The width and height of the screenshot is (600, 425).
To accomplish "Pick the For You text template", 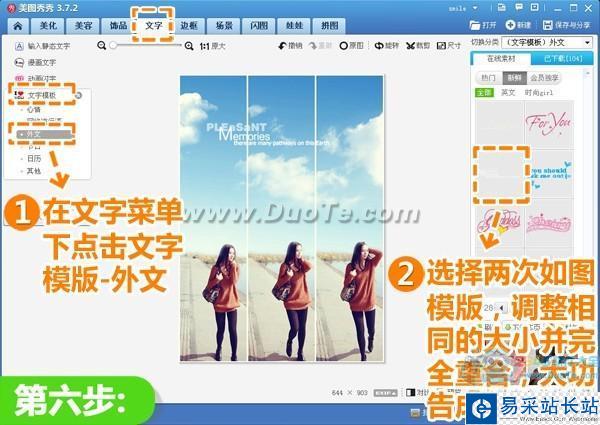I will coord(549,124).
